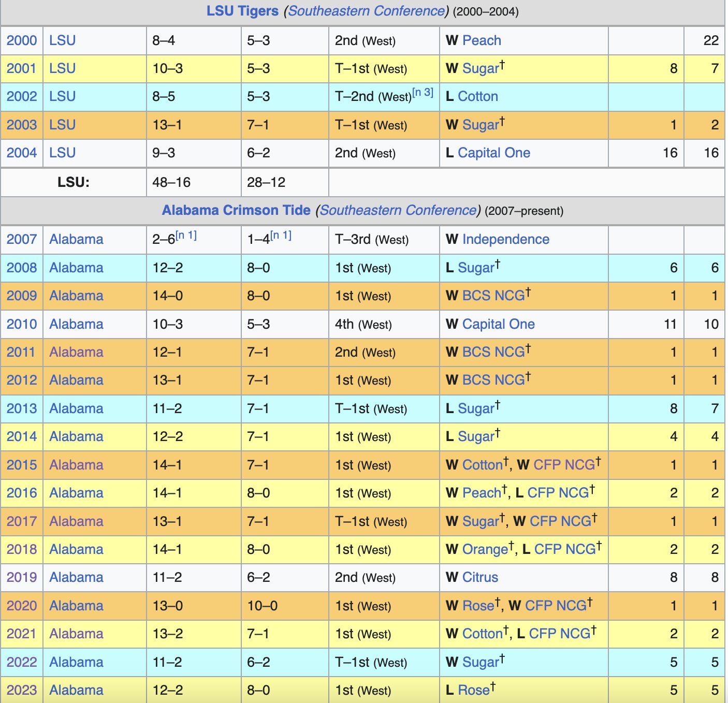Open the Rose bowl link in the 2020 row
Viewport: 728px width, 703px height.
[x=478, y=606]
